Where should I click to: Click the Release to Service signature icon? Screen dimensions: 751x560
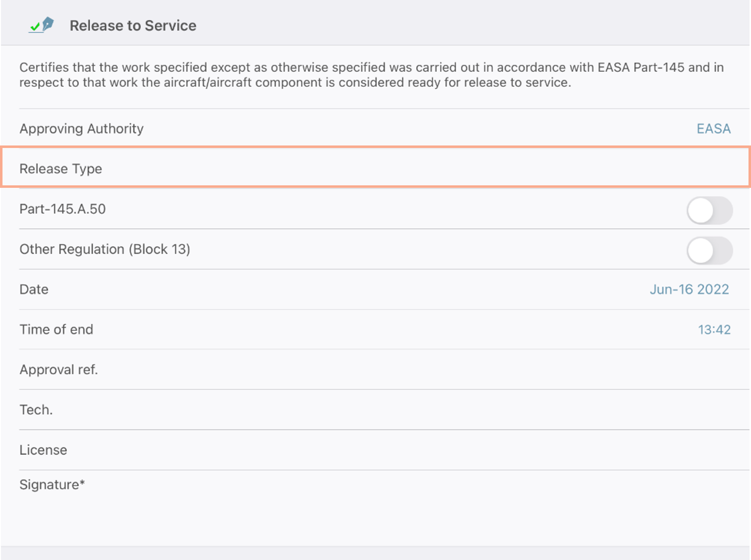coord(41,25)
